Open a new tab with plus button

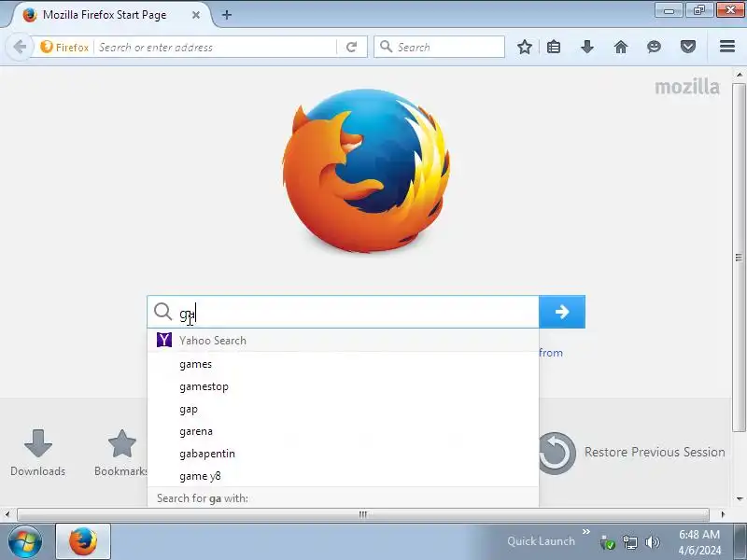click(227, 15)
